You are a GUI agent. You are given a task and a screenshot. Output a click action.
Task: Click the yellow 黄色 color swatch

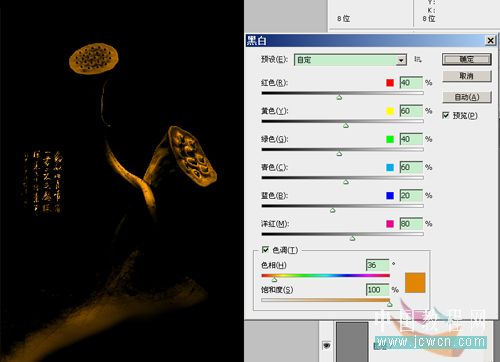(x=390, y=111)
